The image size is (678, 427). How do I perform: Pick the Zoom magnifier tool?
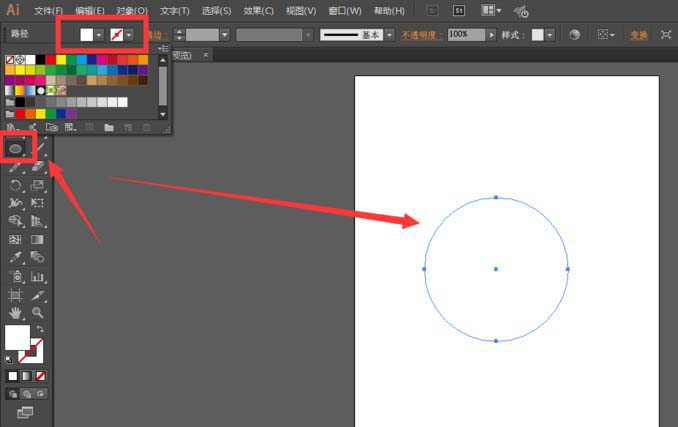[x=38, y=312]
